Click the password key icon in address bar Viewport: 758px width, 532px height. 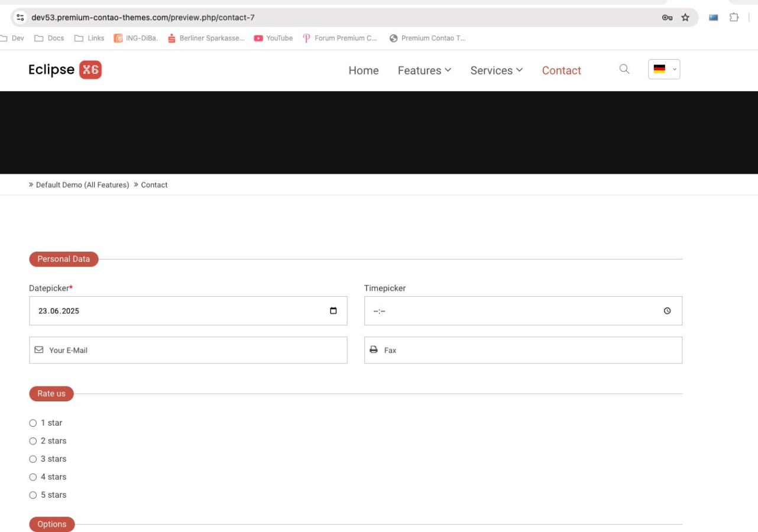pos(667,17)
